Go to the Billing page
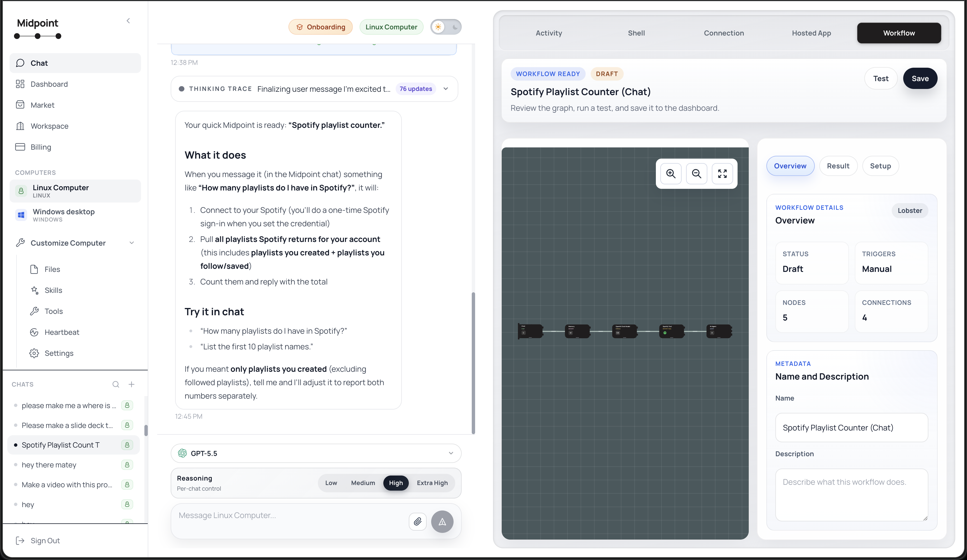 75,147
